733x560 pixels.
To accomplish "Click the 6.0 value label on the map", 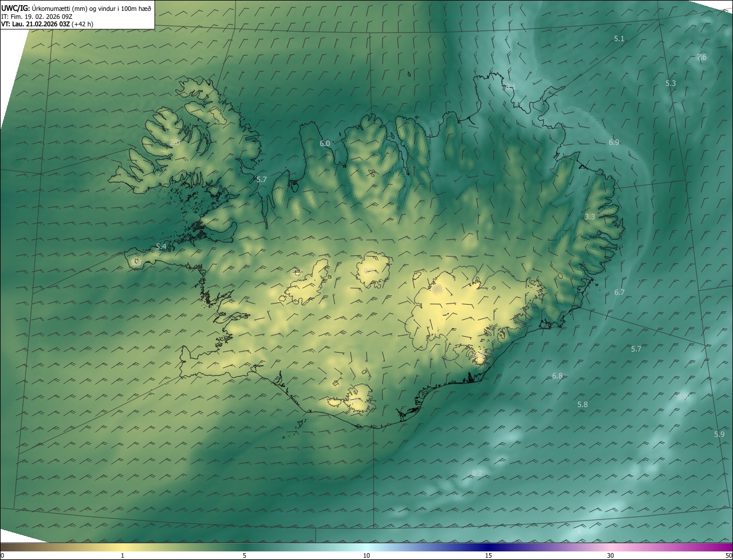I will tap(325, 143).
